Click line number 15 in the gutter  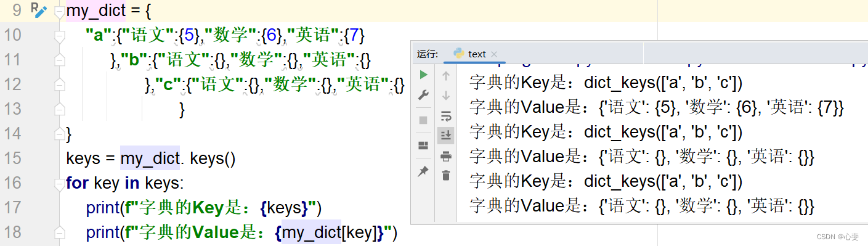point(12,158)
